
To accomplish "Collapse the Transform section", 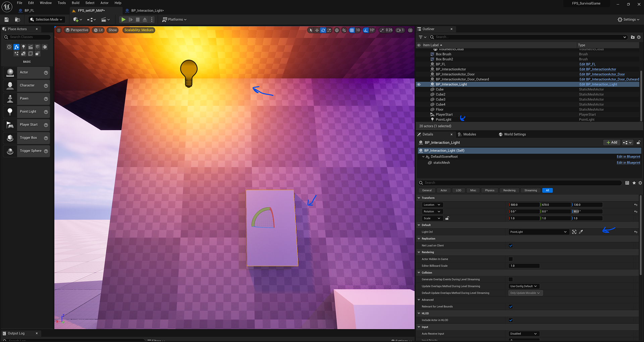I will tap(419, 198).
